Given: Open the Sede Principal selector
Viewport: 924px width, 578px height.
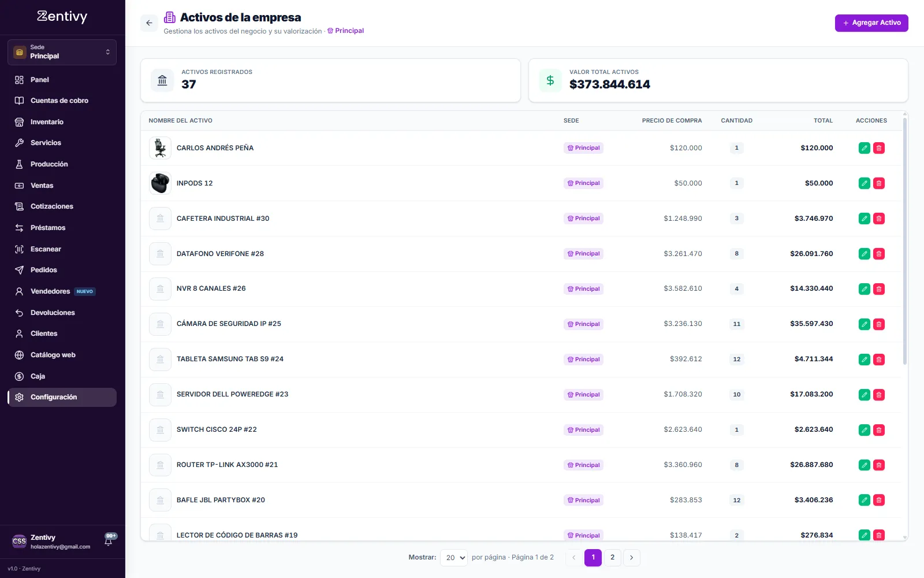Looking at the screenshot, I should [x=62, y=52].
